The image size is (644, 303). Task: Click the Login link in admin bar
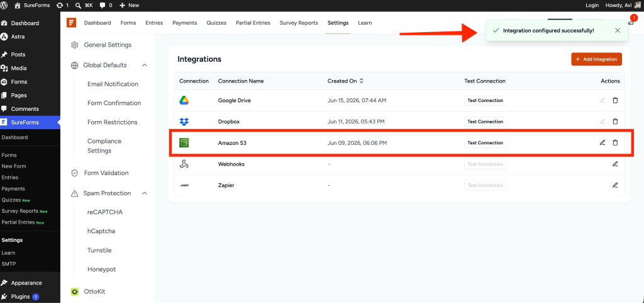[592, 5]
